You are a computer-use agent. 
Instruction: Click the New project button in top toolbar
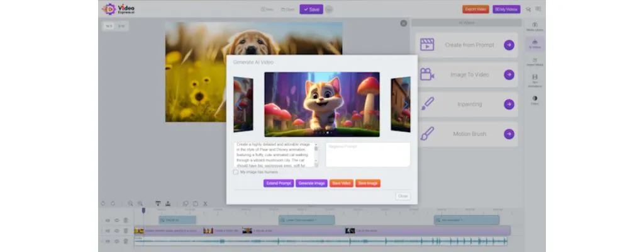coord(267,9)
